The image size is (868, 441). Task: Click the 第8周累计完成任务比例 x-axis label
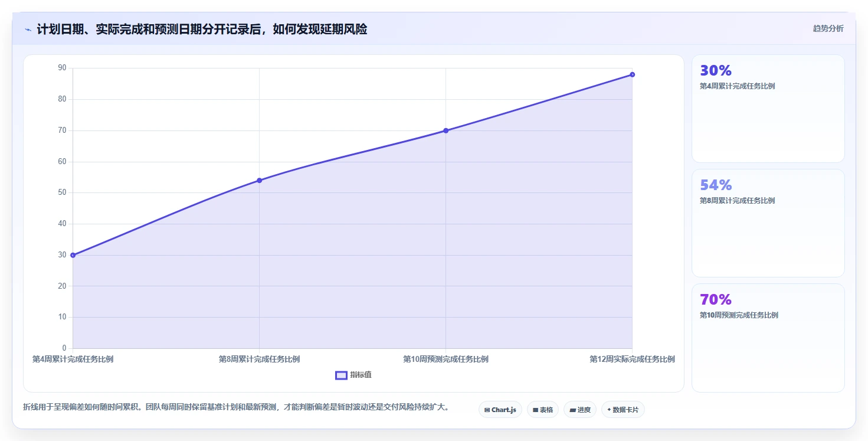pos(259,359)
